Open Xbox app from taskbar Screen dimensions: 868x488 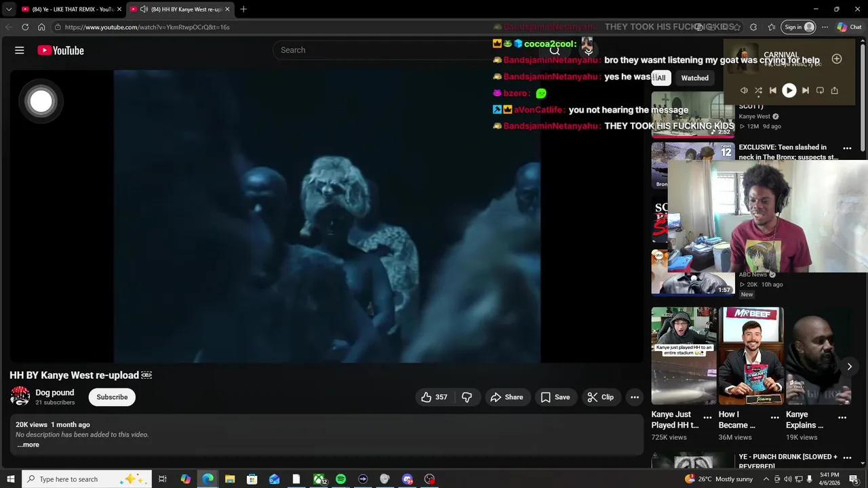(x=319, y=479)
